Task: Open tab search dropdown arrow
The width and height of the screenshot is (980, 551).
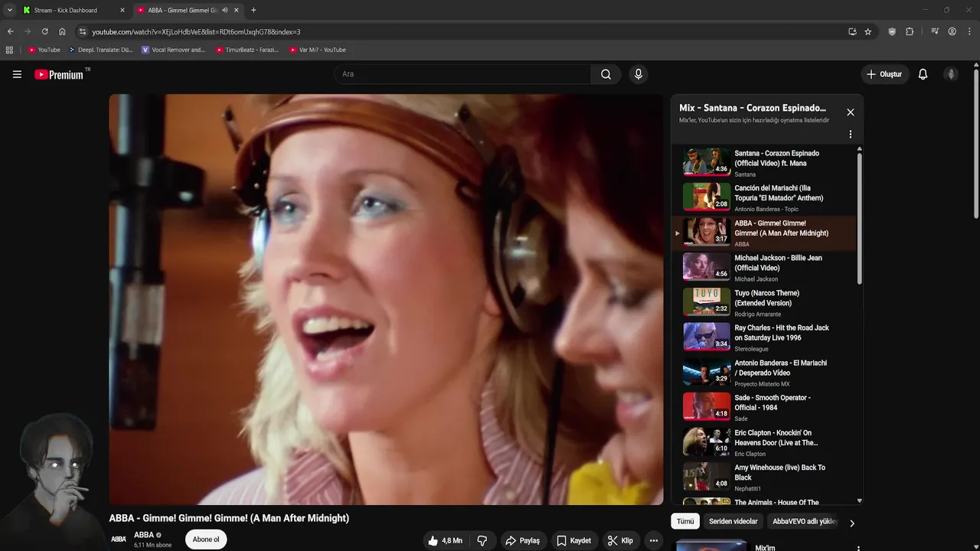Action: pos(9,10)
